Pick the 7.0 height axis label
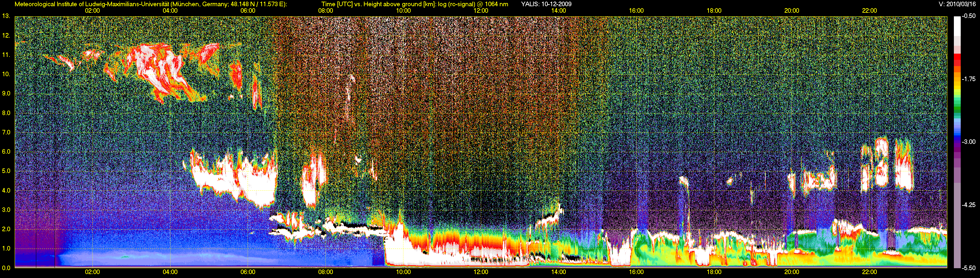Image resolution: width=980 pixels, height=278 pixels. coord(6,132)
